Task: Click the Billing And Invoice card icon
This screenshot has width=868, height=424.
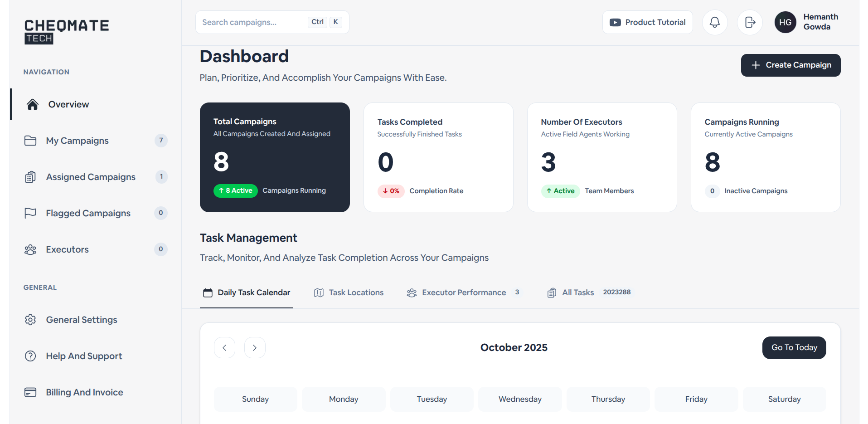Action: pos(30,392)
